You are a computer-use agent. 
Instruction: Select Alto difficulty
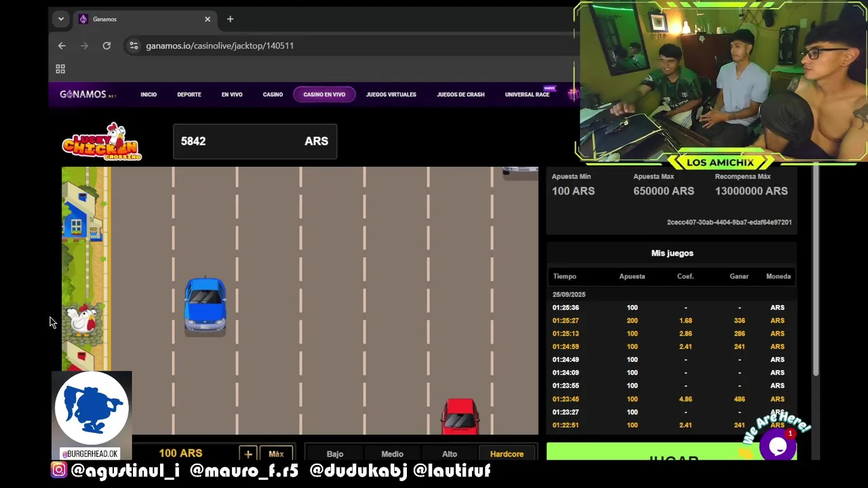point(450,453)
